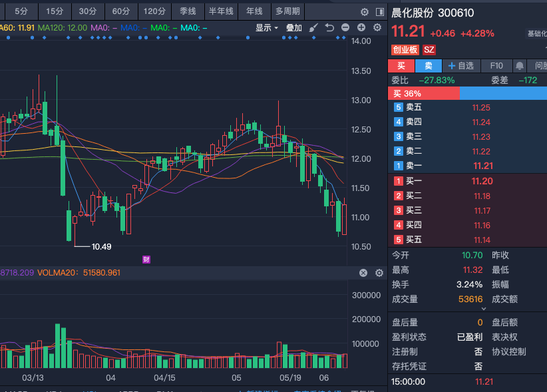This screenshot has width=547, height=392.
Task: Click the 创业板 badge
Action: (405, 50)
